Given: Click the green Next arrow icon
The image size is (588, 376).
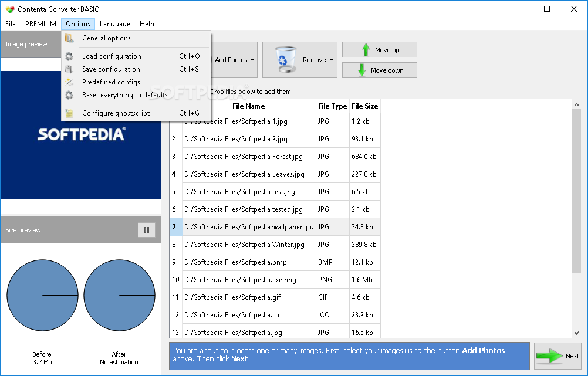Looking at the screenshot, I should click(549, 355).
